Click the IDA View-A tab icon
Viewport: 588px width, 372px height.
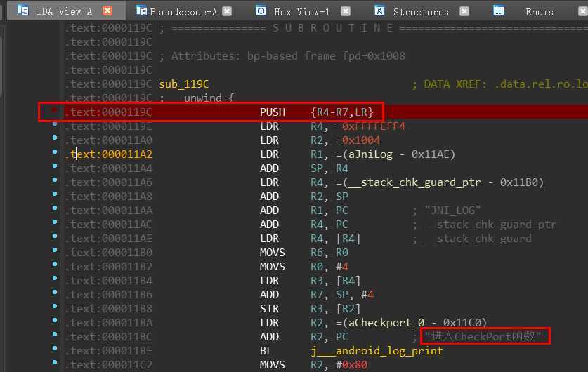(23, 10)
